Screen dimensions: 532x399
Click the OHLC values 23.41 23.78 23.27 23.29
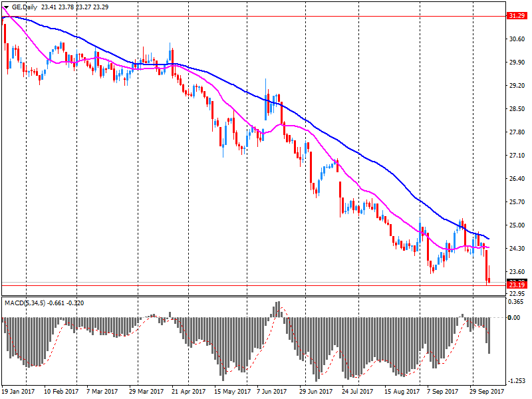point(75,7)
